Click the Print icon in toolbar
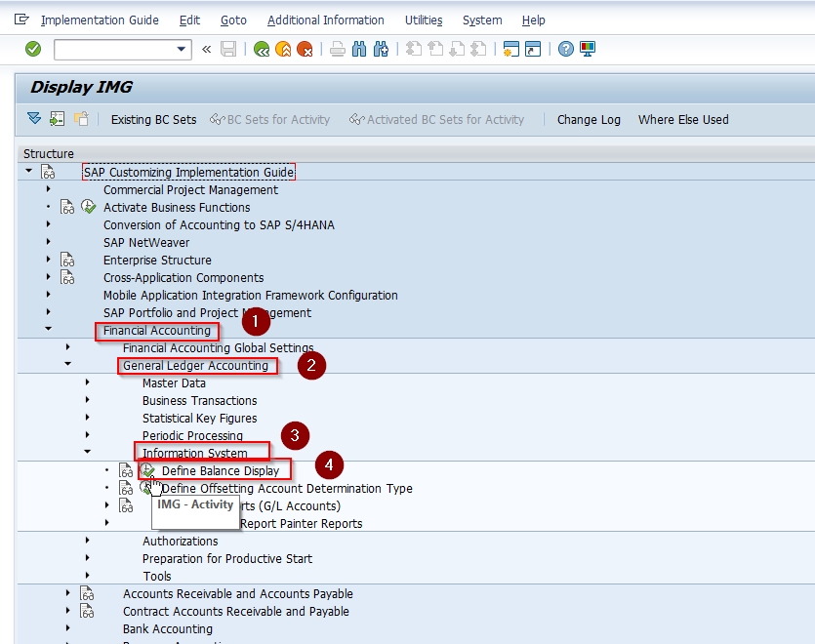 [x=338, y=50]
